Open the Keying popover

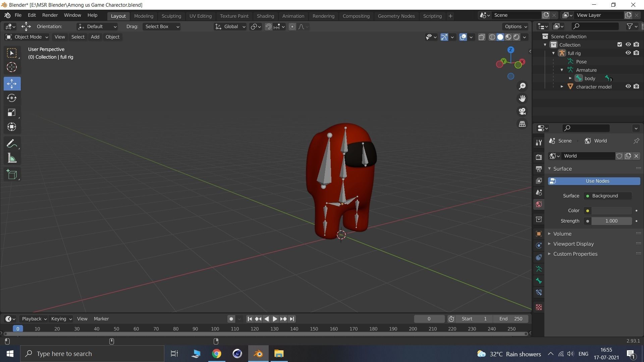click(61, 319)
